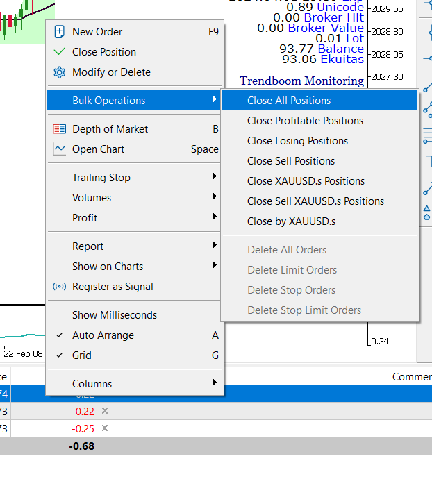Choose Modify or Delete menu entry
Image resolution: width=432 pixels, height=504 pixels.
tap(135, 72)
